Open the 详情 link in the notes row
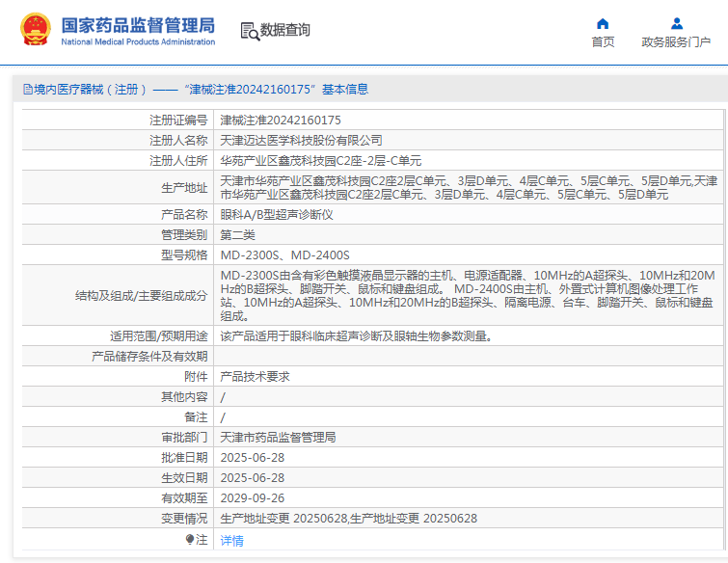 point(231,541)
